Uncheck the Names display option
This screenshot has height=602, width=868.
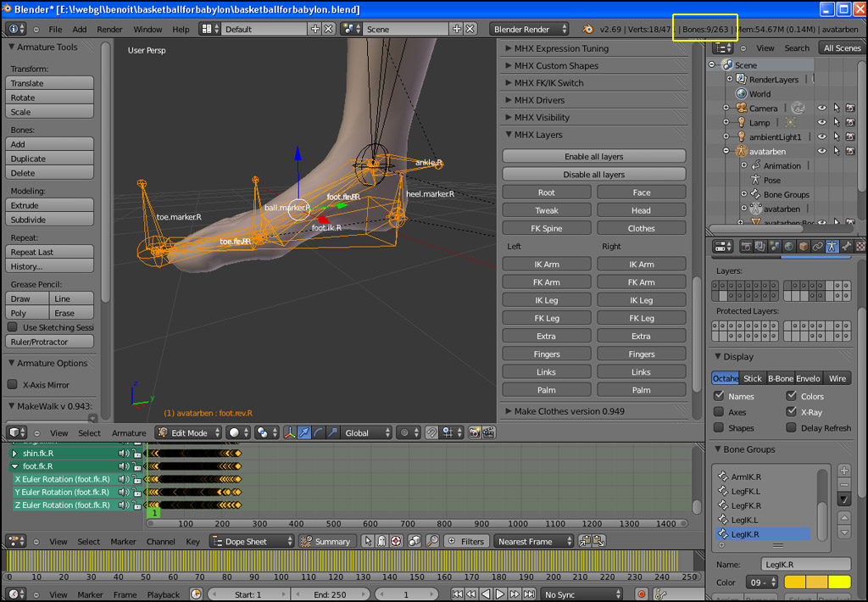click(719, 396)
